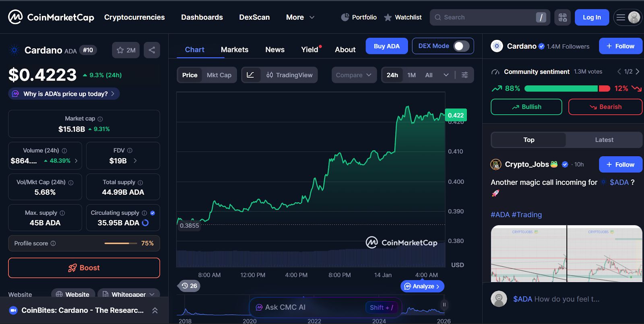Click the Buy ADA button
Screen dimensions: 644x324
click(x=386, y=46)
